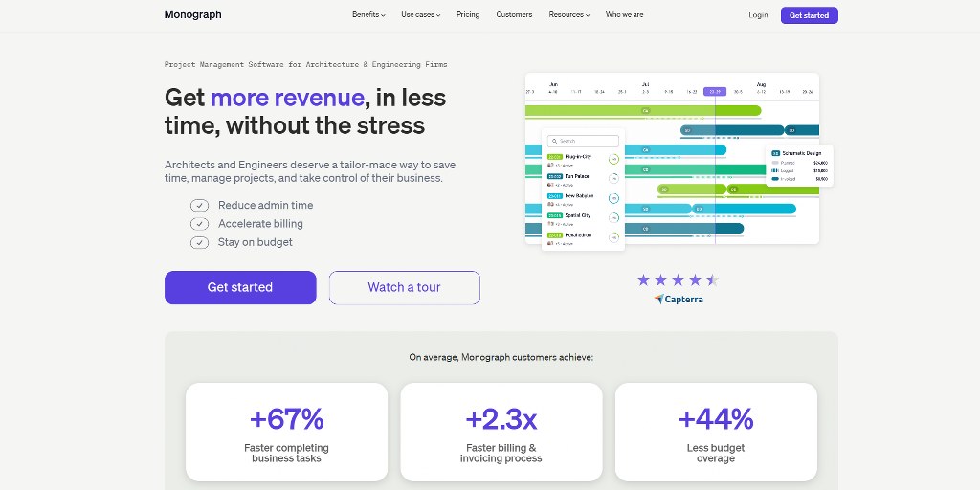
Task: Click the Plug-in-City project row
Action: point(583,160)
